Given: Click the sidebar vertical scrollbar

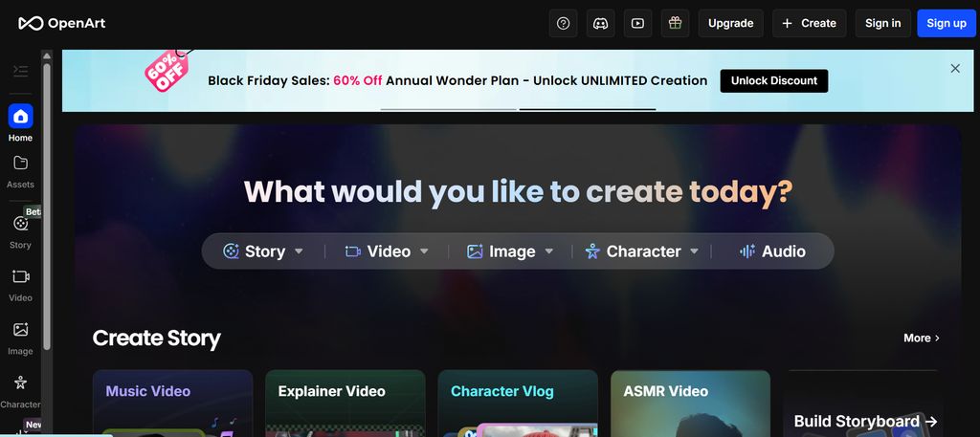Looking at the screenshot, I should [47, 206].
